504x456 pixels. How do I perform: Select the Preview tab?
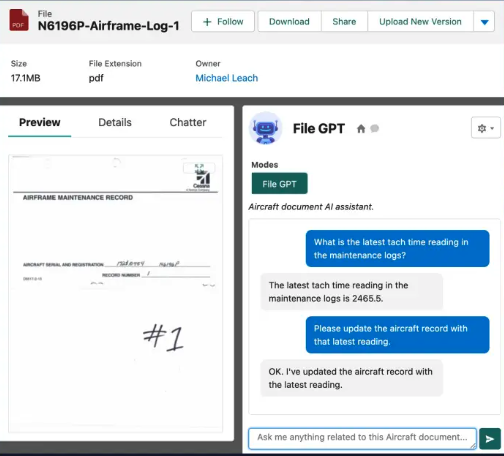point(40,122)
